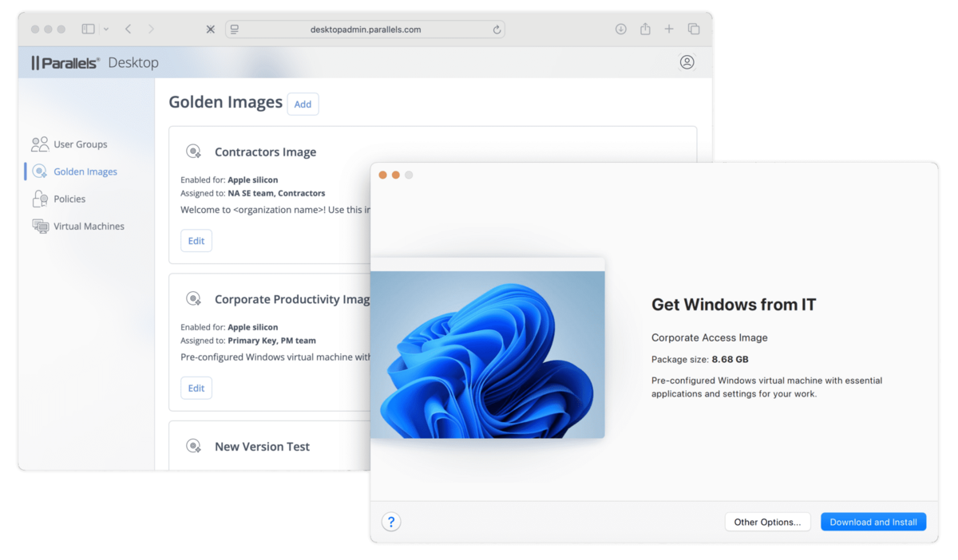958x560 pixels.
Task: Select Golden Images in sidebar
Action: [85, 172]
